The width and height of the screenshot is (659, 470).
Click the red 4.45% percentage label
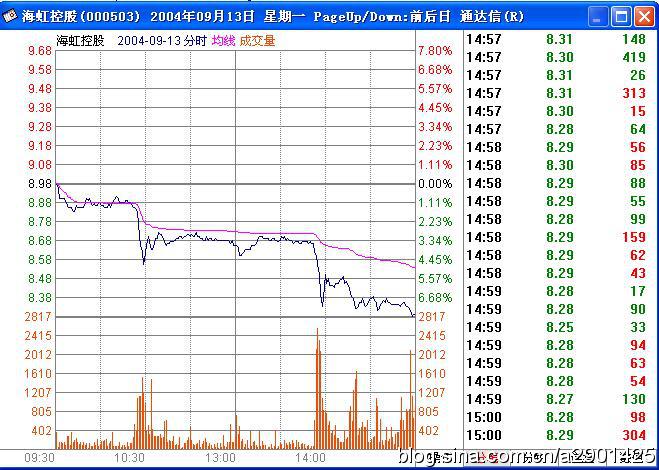coord(435,108)
